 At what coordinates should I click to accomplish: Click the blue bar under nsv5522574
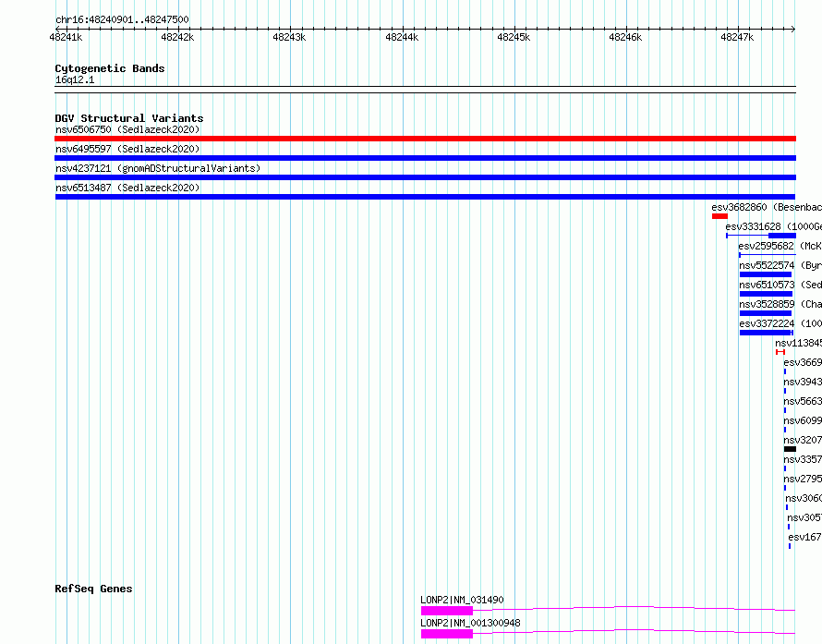[x=766, y=274]
